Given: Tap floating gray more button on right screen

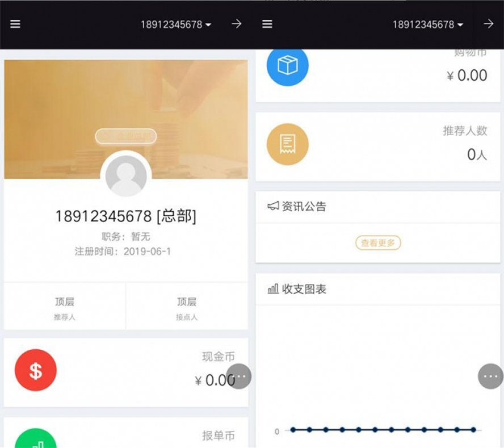Looking at the screenshot, I should (491, 376).
